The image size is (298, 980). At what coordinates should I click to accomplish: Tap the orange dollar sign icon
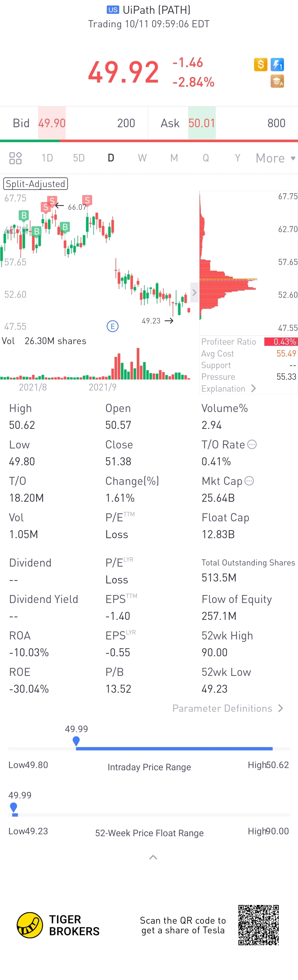point(260,64)
